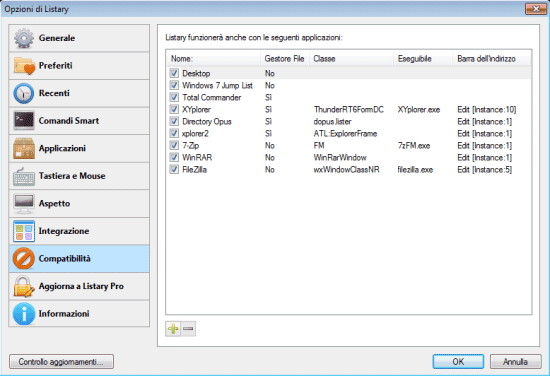
Task: Uncheck the Desktop checkbox
Action: [x=174, y=73]
